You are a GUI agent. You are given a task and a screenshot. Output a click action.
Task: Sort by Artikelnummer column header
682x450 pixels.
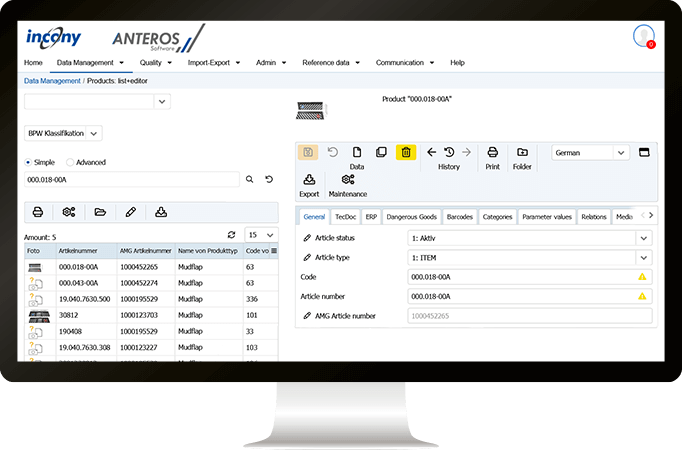pyautogui.click(x=86, y=251)
